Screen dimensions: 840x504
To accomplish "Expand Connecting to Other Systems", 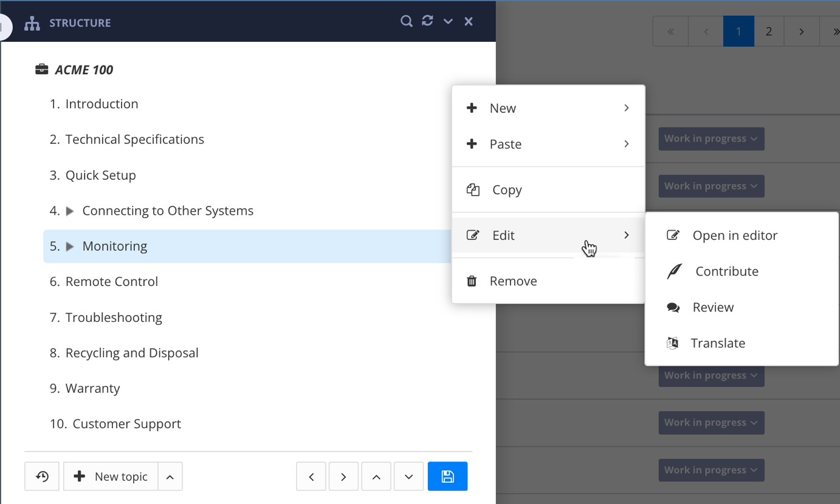I will tap(69, 211).
